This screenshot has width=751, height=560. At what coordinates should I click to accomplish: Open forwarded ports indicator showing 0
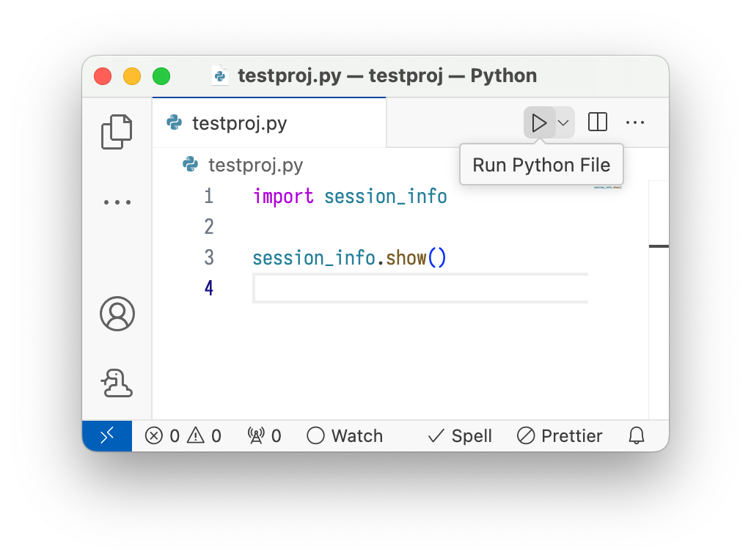pyautogui.click(x=265, y=436)
